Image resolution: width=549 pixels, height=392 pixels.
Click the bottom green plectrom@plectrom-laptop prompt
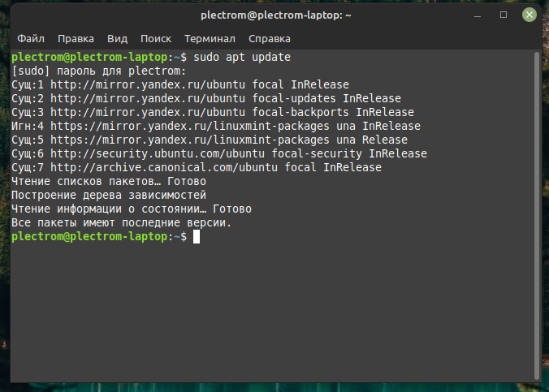pyautogui.click(x=89, y=237)
